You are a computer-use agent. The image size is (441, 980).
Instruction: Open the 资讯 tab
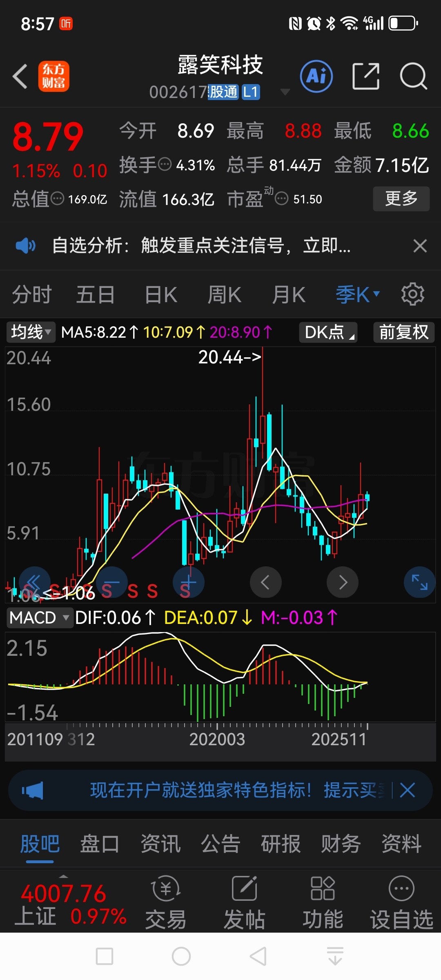click(x=160, y=844)
